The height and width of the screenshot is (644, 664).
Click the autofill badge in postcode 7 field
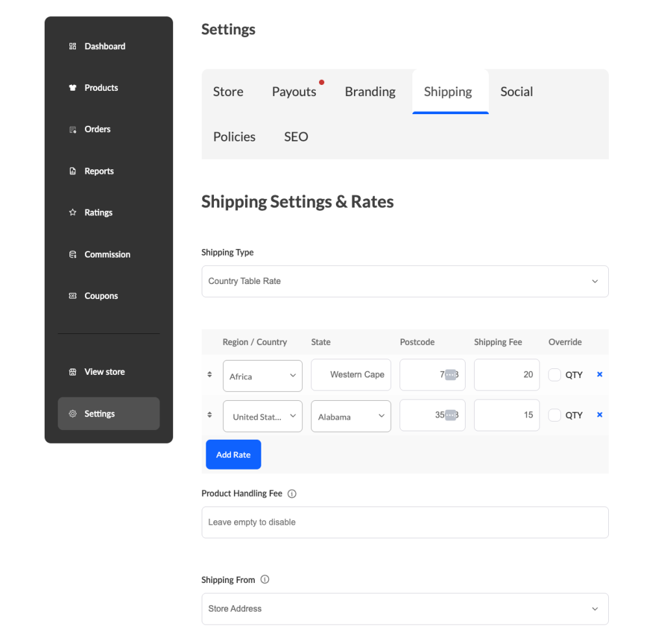450,375
